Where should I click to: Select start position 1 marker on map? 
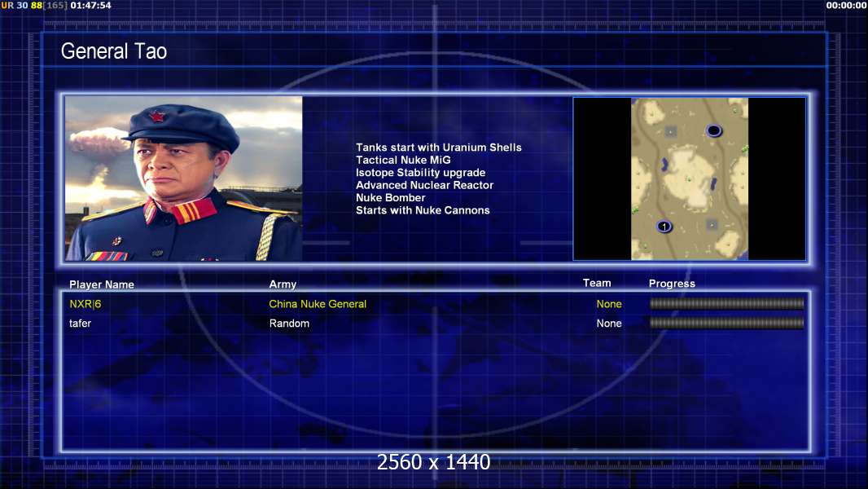pyautogui.click(x=664, y=227)
